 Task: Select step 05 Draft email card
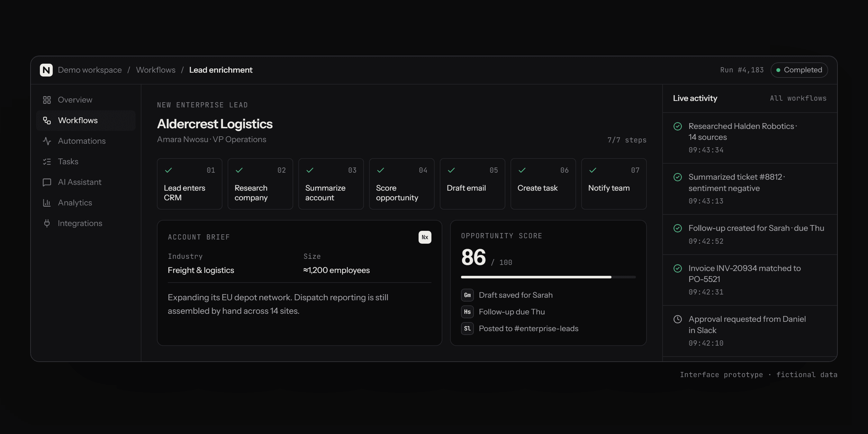click(472, 184)
